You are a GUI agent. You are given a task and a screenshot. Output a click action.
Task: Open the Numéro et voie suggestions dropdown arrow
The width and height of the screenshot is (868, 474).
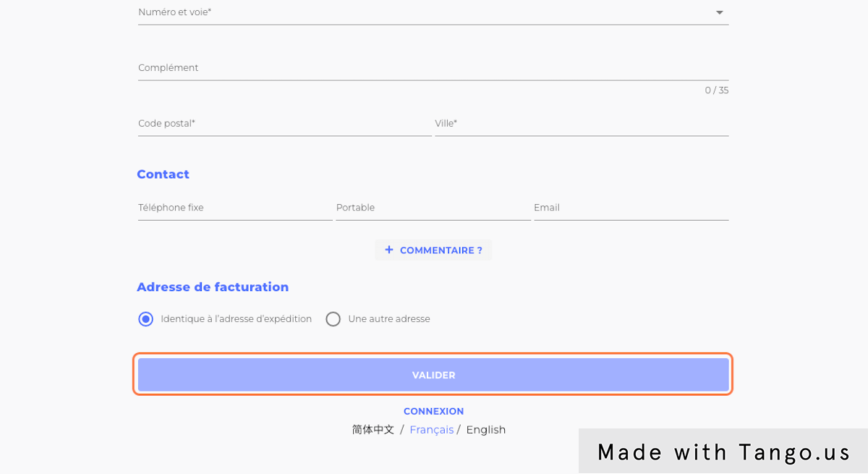[x=719, y=12]
